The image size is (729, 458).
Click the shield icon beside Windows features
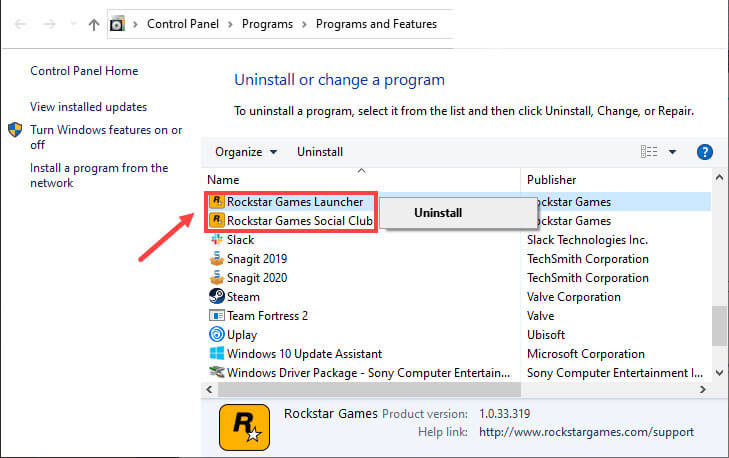(x=15, y=130)
